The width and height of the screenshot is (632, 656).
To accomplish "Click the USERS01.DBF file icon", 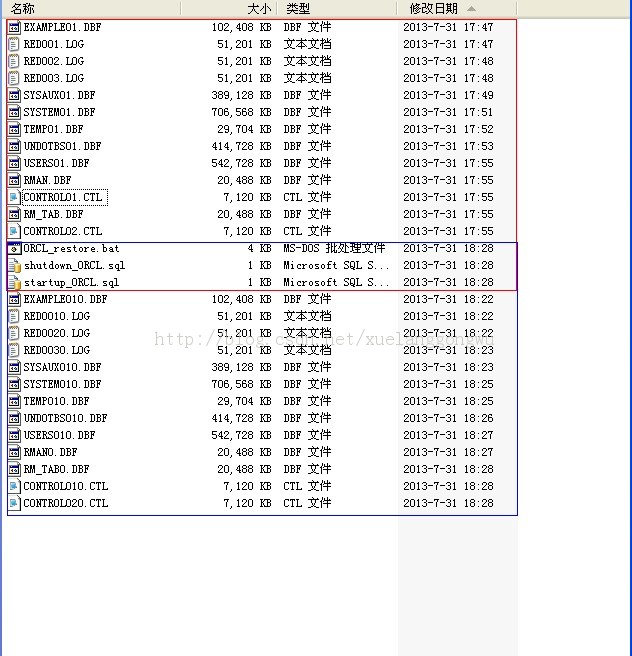I will click(14, 164).
